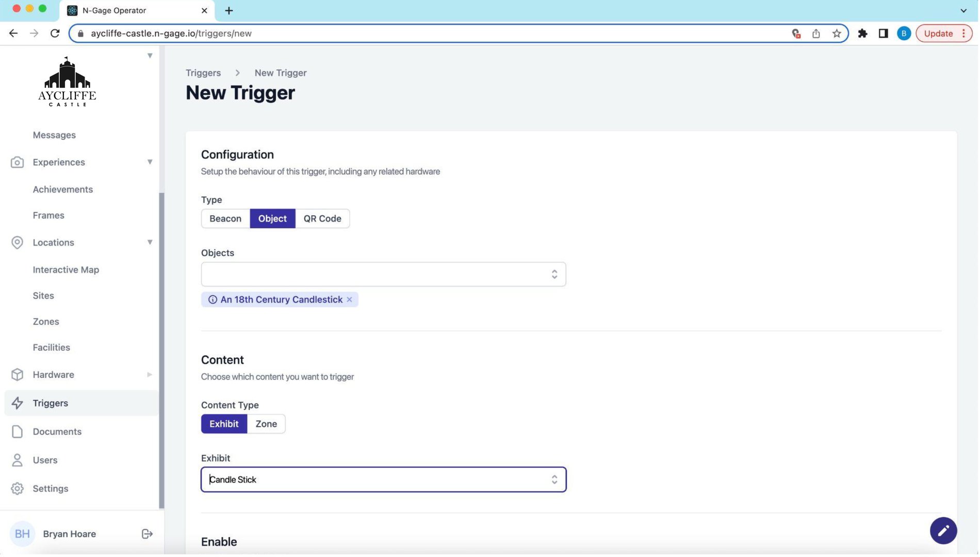The width and height of the screenshot is (980, 557).
Task: Expand the Hardware section arrow
Action: (150, 375)
